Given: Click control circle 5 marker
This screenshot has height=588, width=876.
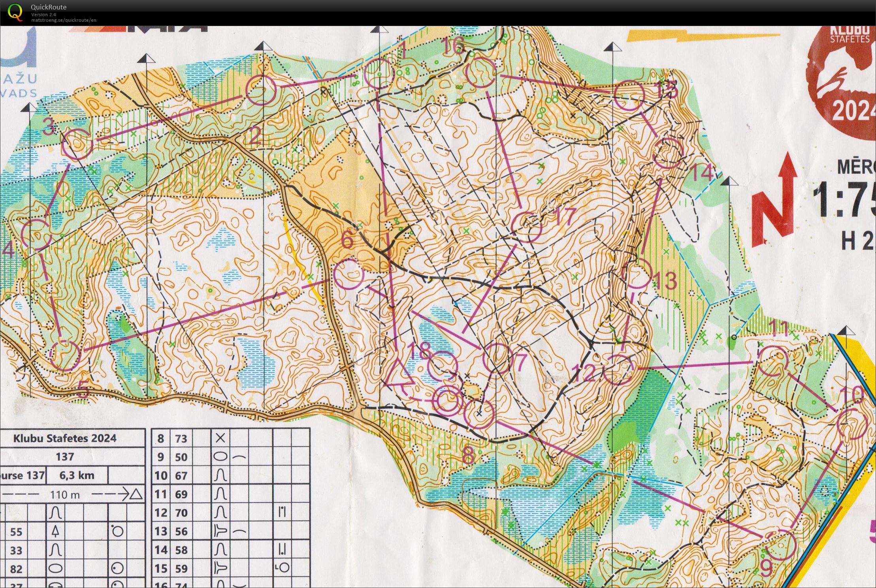Looking at the screenshot, I should (x=65, y=356).
